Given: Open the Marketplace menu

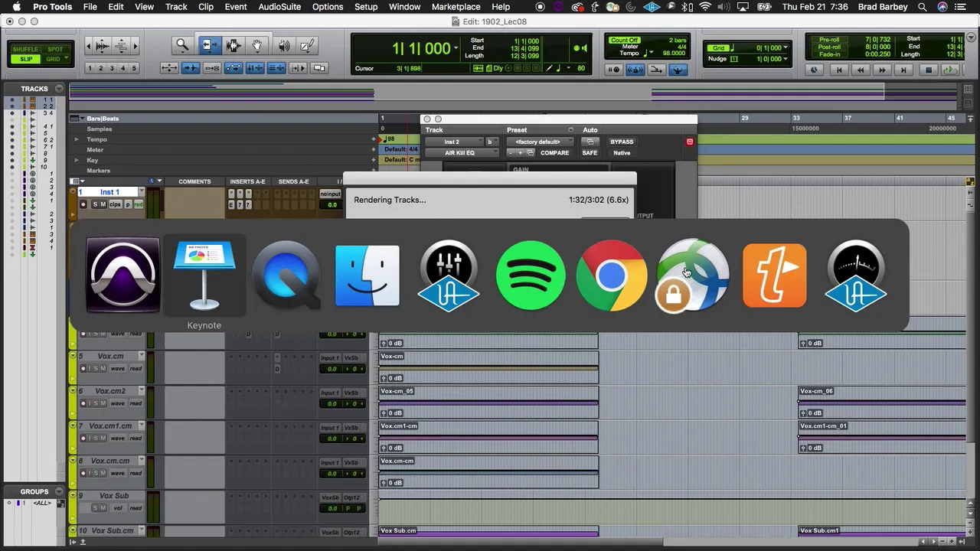Looking at the screenshot, I should tap(456, 7).
